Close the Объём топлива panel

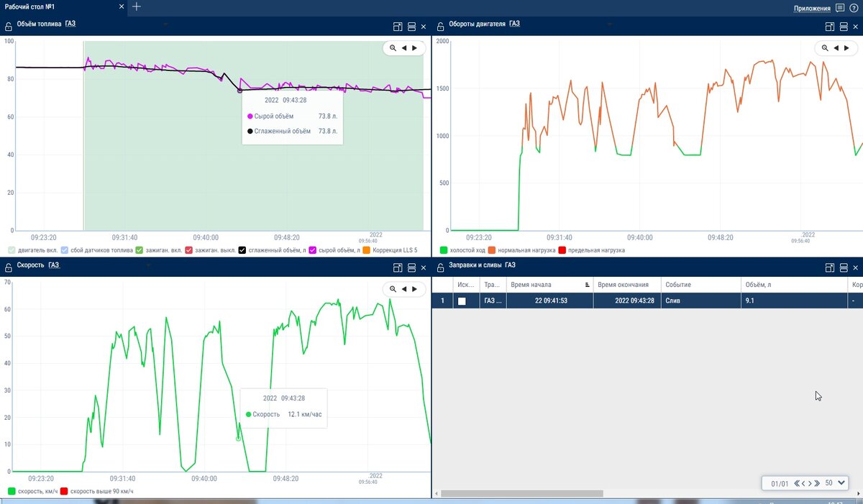click(x=424, y=27)
